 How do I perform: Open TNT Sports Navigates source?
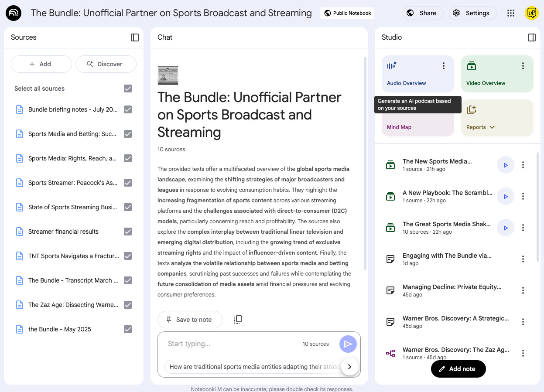point(74,256)
